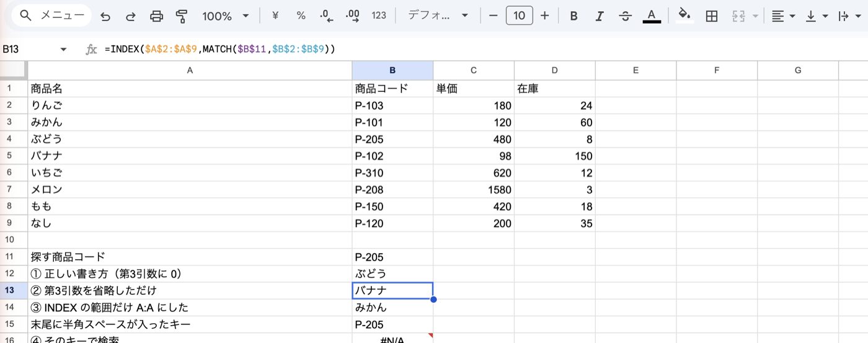Click cell with 商品名 header
The image size is (868, 343).
[190, 89]
